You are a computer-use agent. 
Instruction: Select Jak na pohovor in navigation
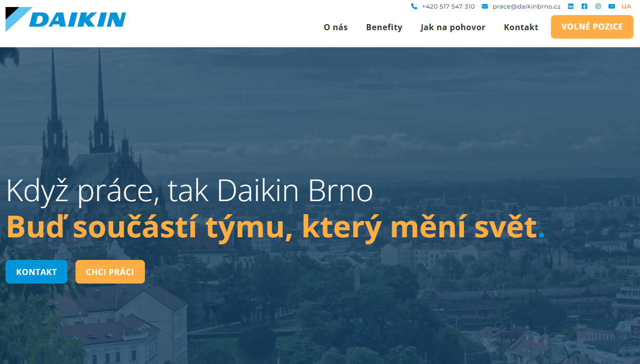click(x=453, y=27)
